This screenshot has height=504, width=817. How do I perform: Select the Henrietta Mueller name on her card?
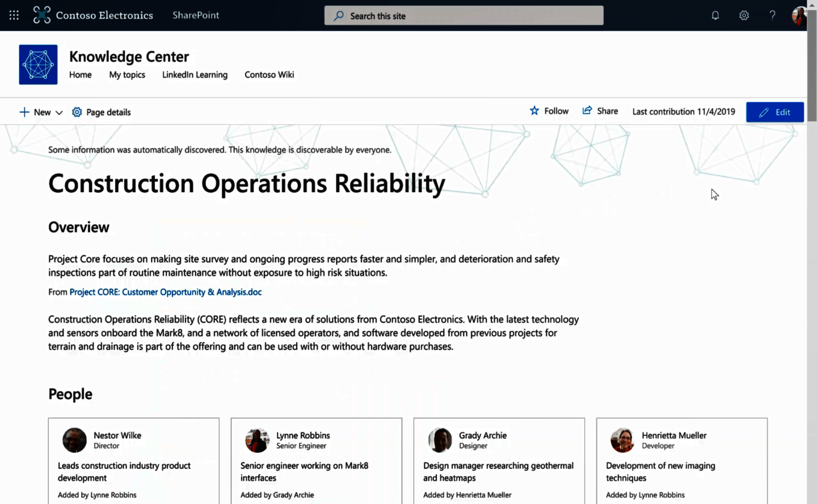[x=674, y=435]
